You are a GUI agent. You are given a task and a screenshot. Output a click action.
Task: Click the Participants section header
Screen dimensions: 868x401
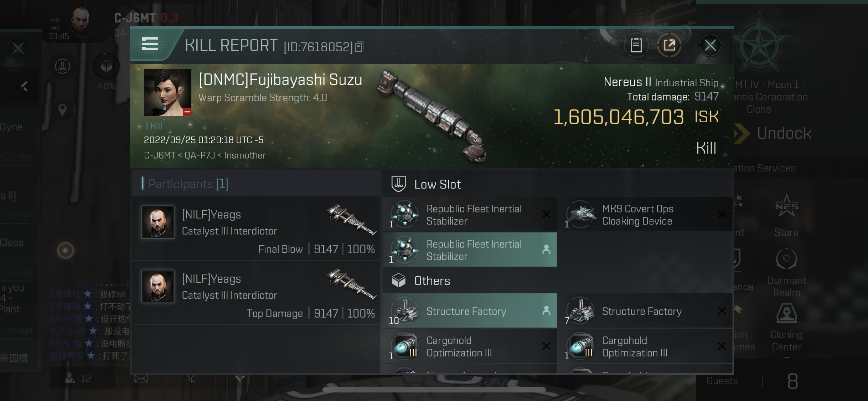(188, 184)
